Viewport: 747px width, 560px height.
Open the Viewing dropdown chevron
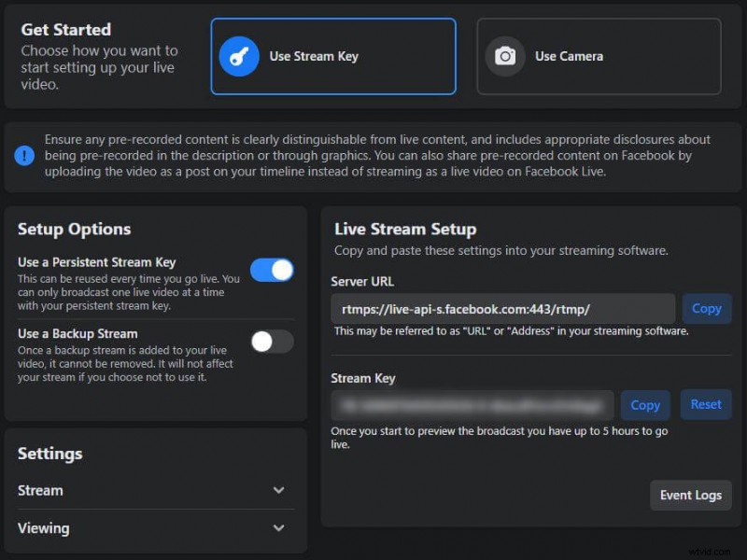(x=278, y=528)
